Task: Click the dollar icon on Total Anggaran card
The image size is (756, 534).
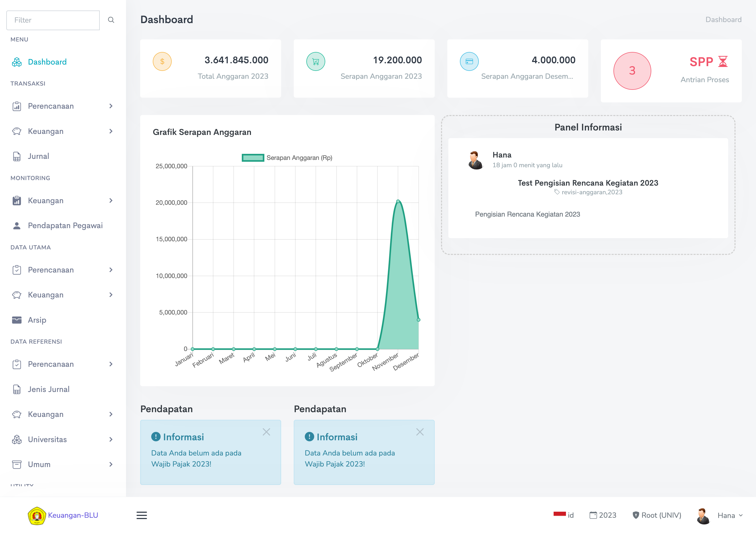Action: click(162, 61)
